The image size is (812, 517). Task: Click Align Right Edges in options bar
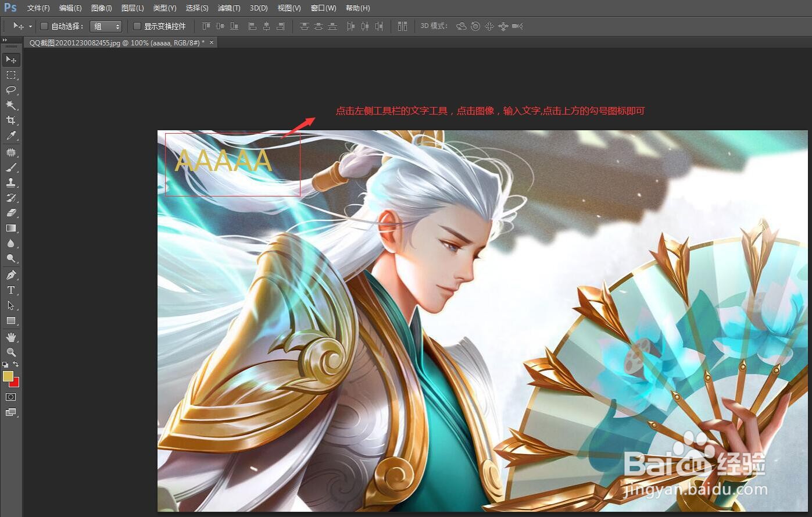280,26
